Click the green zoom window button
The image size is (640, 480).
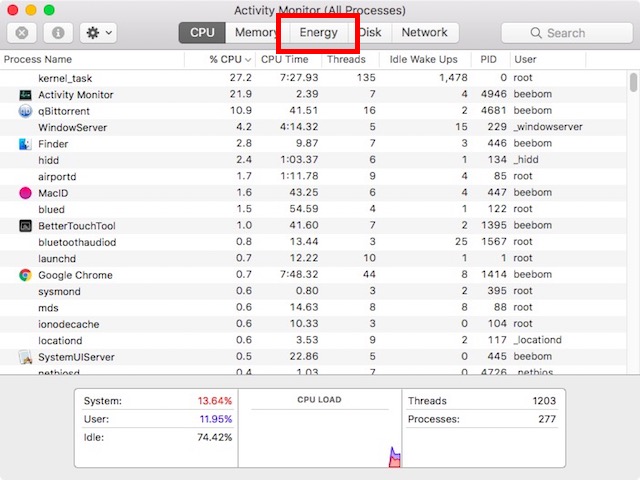click(49, 10)
